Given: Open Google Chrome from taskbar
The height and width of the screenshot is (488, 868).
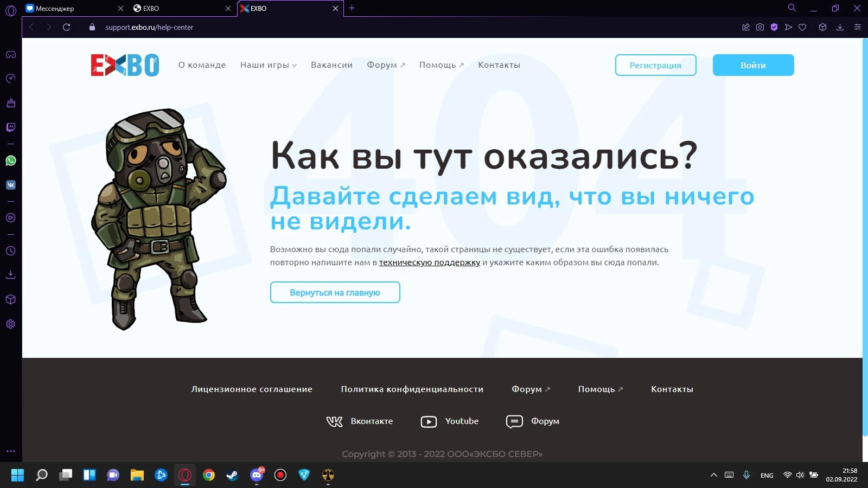Looking at the screenshot, I should click(x=209, y=476).
